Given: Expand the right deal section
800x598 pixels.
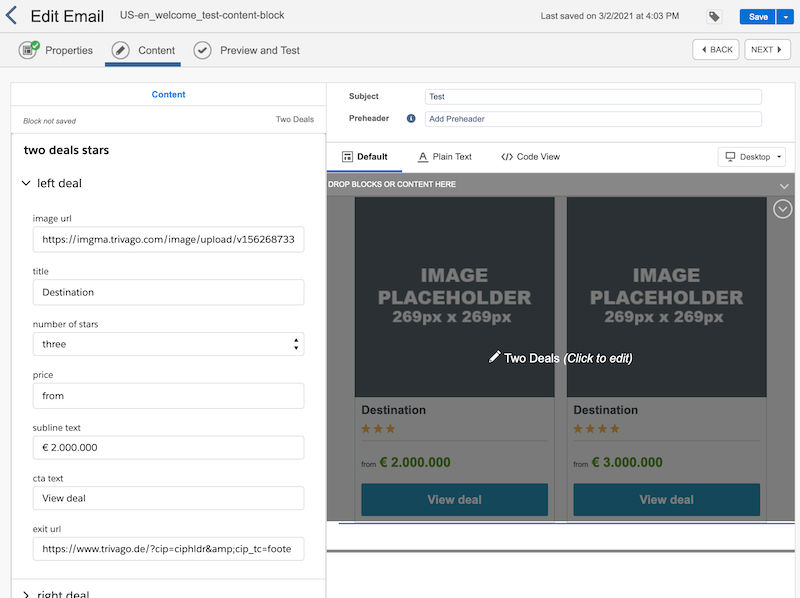Looking at the screenshot, I should click(27, 594).
